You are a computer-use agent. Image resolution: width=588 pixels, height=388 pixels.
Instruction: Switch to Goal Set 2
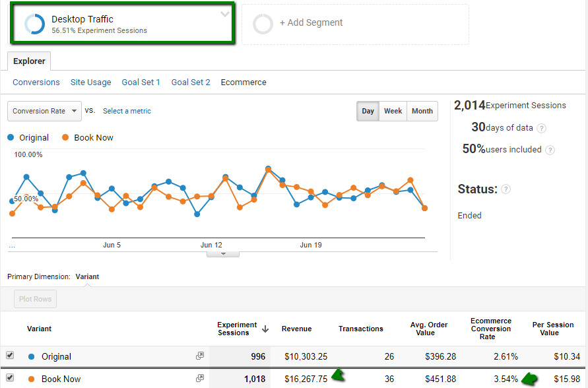point(191,82)
